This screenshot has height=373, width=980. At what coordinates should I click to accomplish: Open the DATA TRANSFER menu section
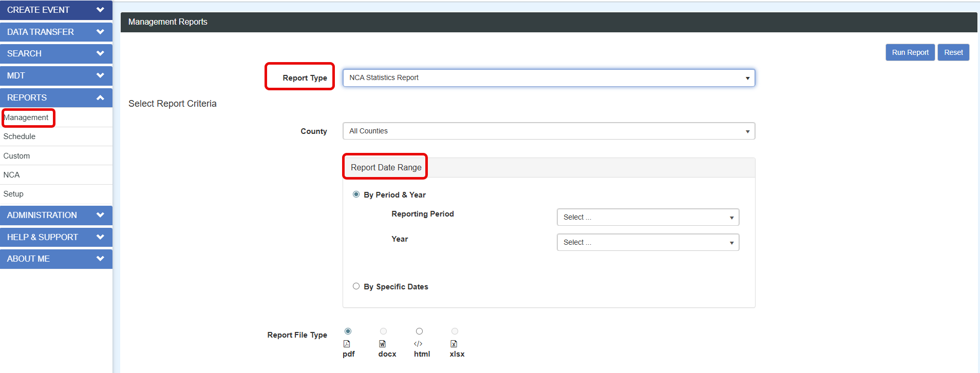click(56, 32)
